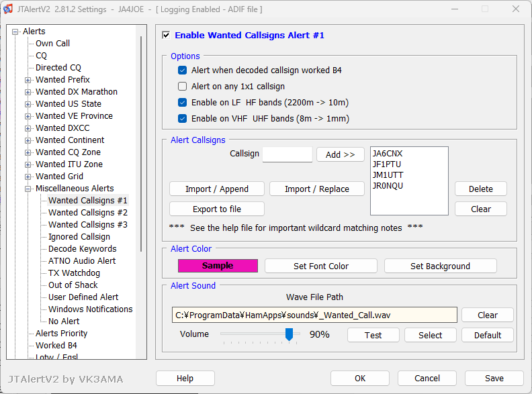Viewport: 532px width, 394px height.
Task: Open Directed CQ settings
Action: (58, 68)
